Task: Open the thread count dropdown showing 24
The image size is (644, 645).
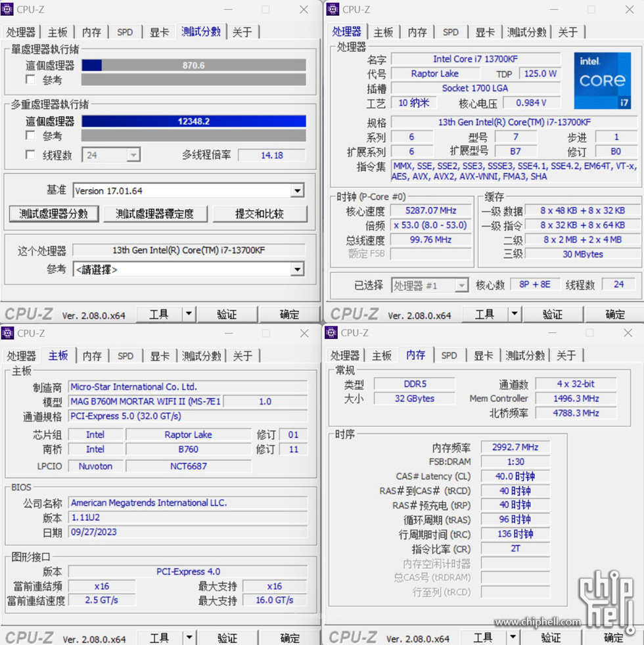Action: (133, 155)
